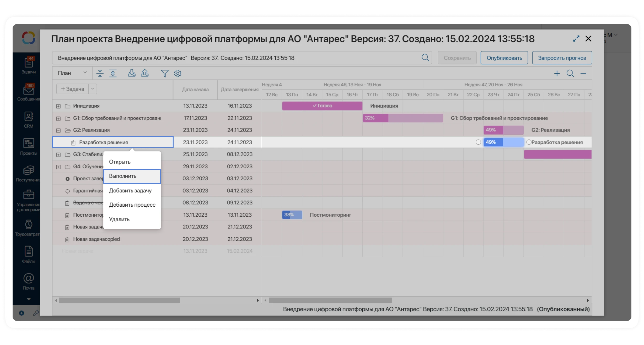Screen dimensions: 644x345
Task: Open the filter funnel icon
Action: (164, 74)
